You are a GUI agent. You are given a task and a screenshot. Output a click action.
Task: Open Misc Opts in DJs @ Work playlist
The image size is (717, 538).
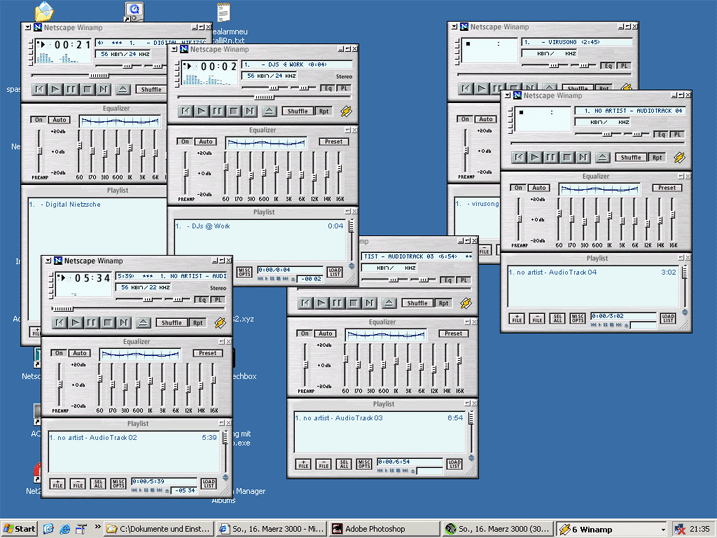244,272
